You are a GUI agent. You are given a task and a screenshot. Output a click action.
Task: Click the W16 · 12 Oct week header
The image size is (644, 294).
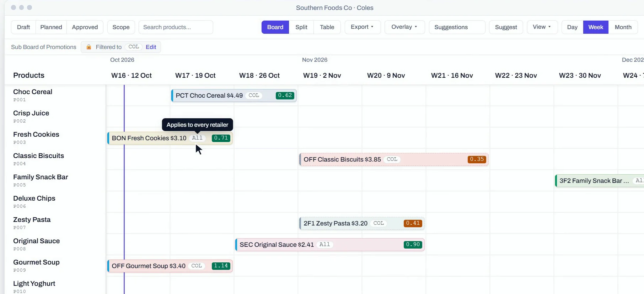coord(132,75)
